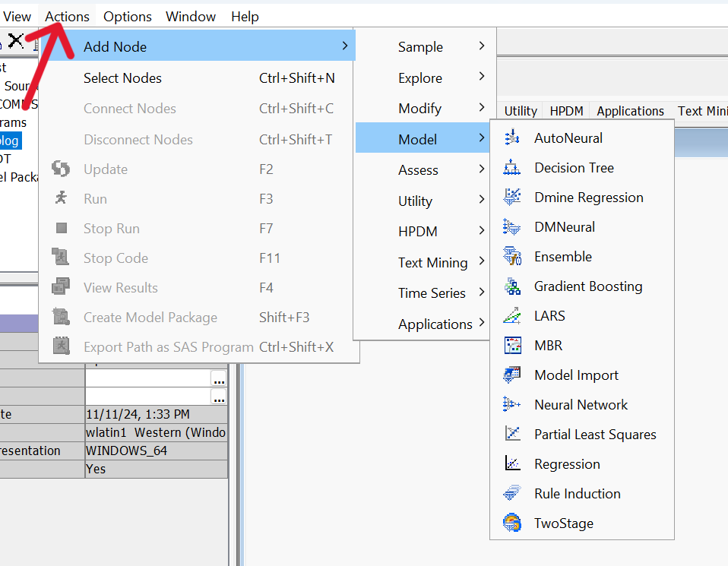Image resolution: width=728 pixels, height=566 pixels.
Task: Choose Select Nodes from Actions menu
Action: coord(122,78)
